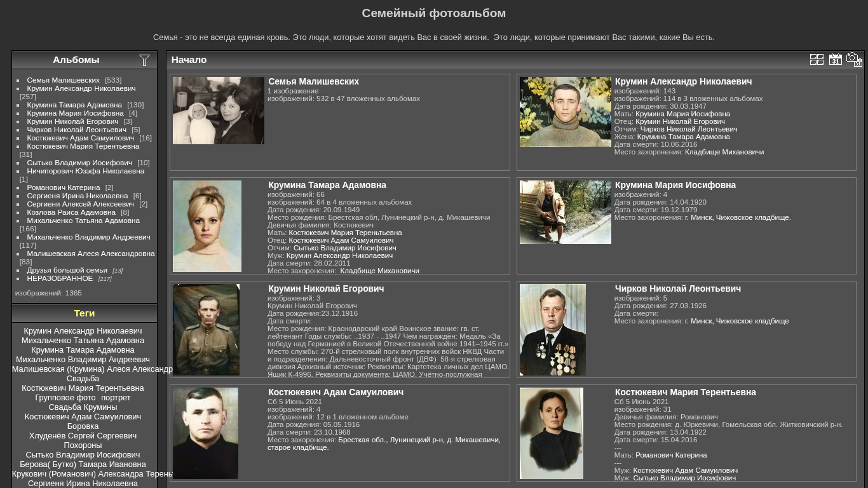This screenshot has width=868, height=488.
Task: Open the plain calendar icon in Начало bar
Action: [x=835, y=60]
